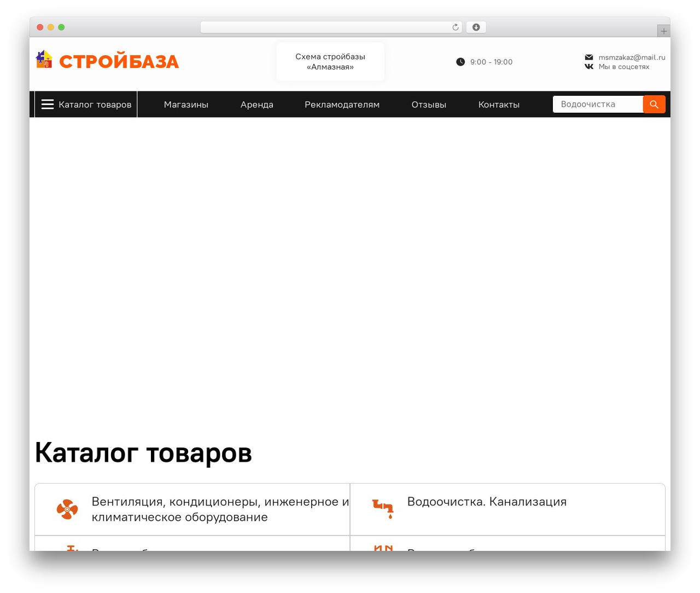The image size is (700, 593).
Task: Open the Схема стройбазы «Алмазная» button
Action: point(330,62)
